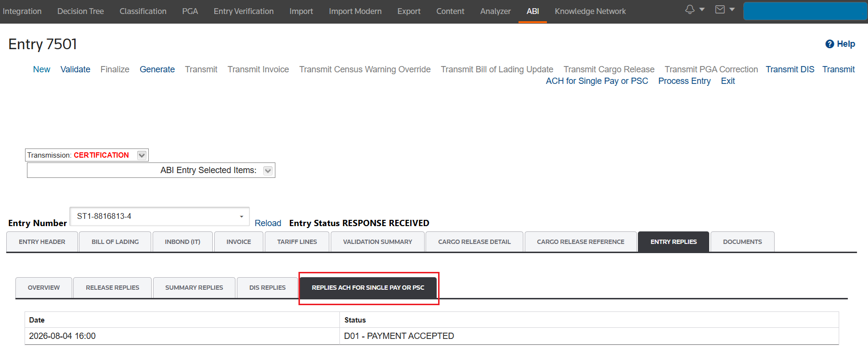This screenshot has width=868, height=350.
Task: Select the ABI menu item
Action: (532, 11)
